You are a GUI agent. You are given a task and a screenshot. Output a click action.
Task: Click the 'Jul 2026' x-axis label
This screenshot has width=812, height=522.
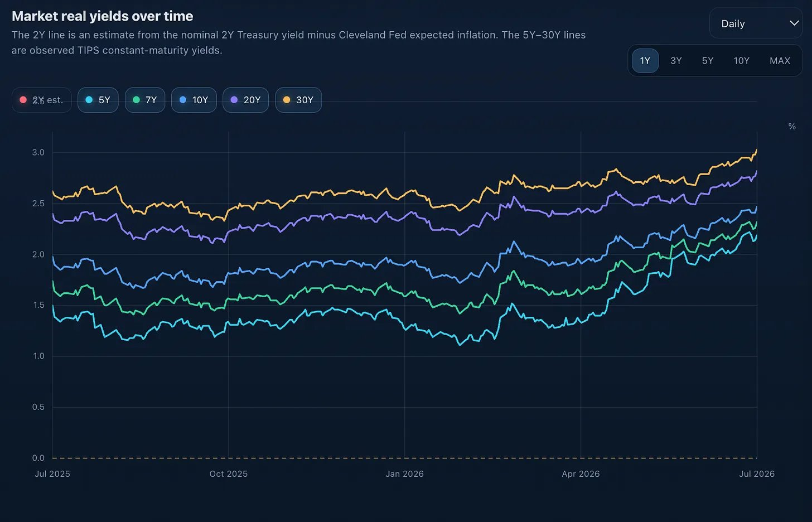(x=757, y=474)
